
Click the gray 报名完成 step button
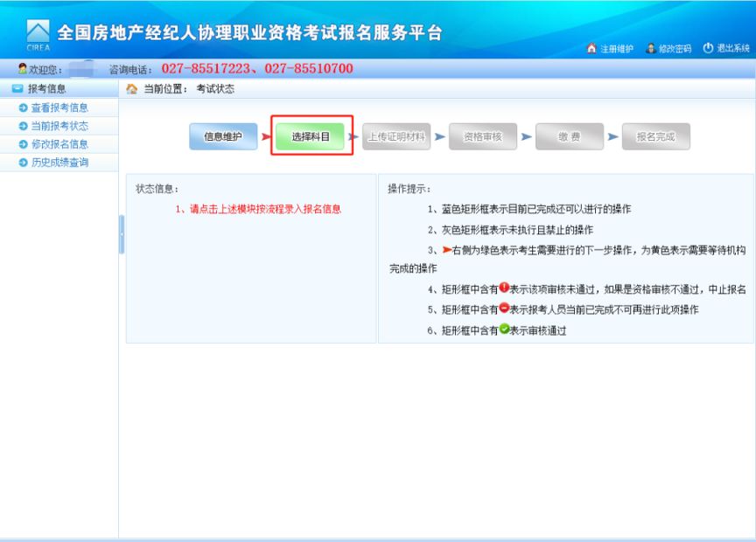click(655, 136)
